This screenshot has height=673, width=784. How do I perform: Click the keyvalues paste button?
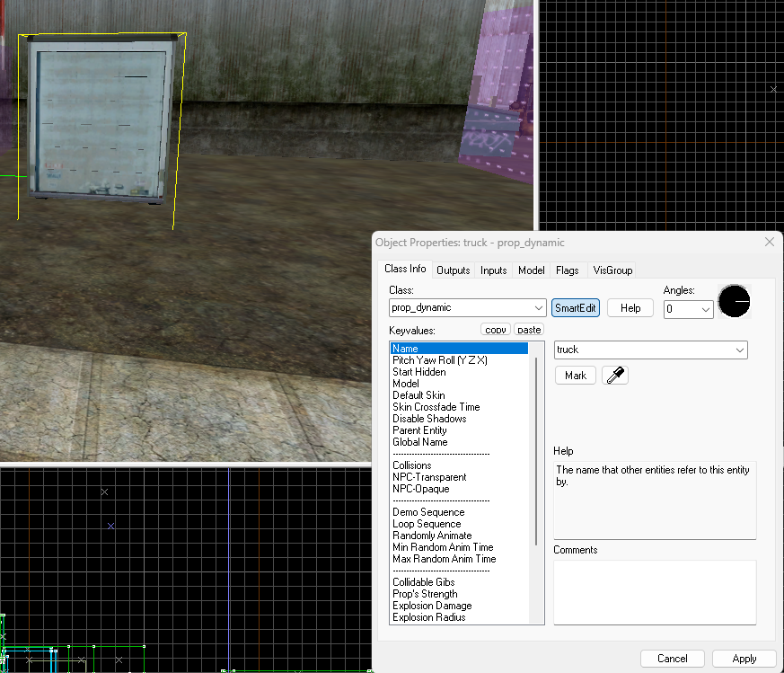(528, 329)
